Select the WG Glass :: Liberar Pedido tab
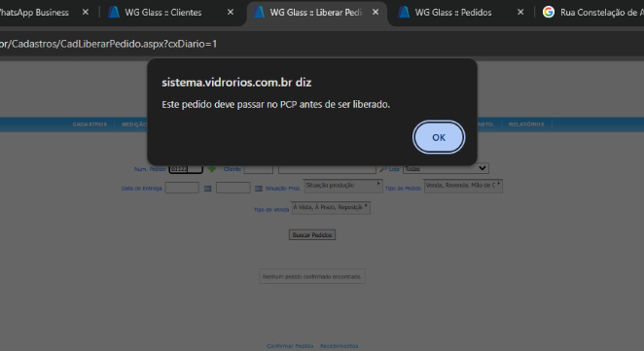The height and width of the screenshot is (351, 644). [317, 13]
